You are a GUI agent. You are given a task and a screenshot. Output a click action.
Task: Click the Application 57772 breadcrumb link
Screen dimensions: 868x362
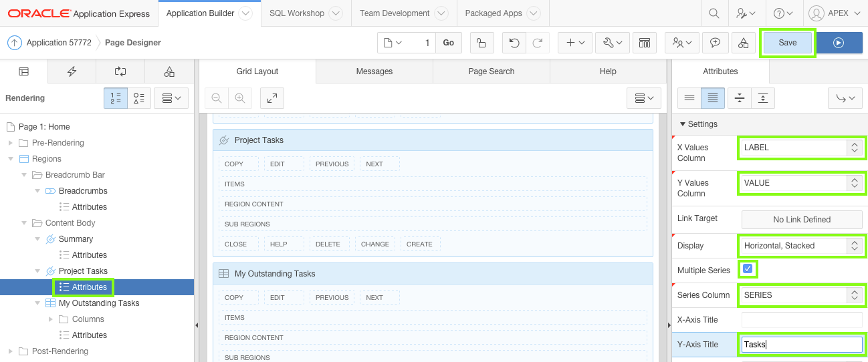point(60,43)
